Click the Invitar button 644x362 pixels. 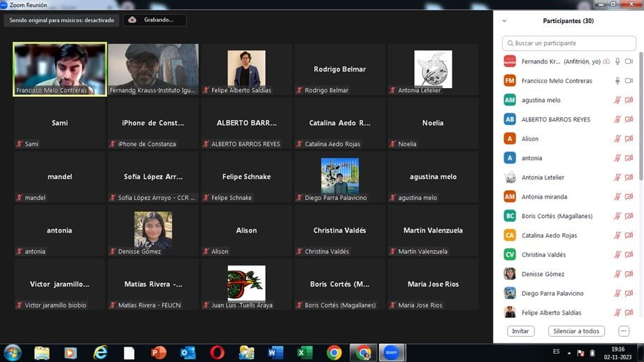[520, 331]
